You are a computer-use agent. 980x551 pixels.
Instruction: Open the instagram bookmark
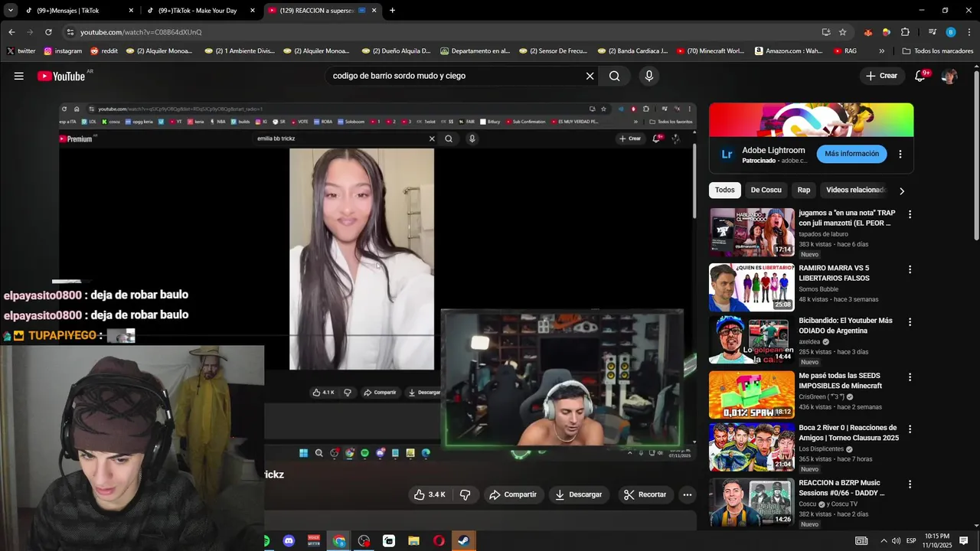pos(63,51)
